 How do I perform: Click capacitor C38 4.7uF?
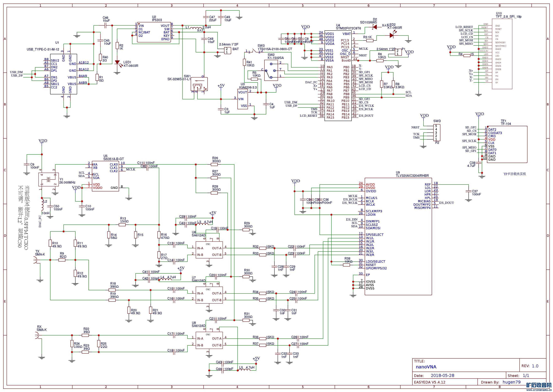(479, 163)
